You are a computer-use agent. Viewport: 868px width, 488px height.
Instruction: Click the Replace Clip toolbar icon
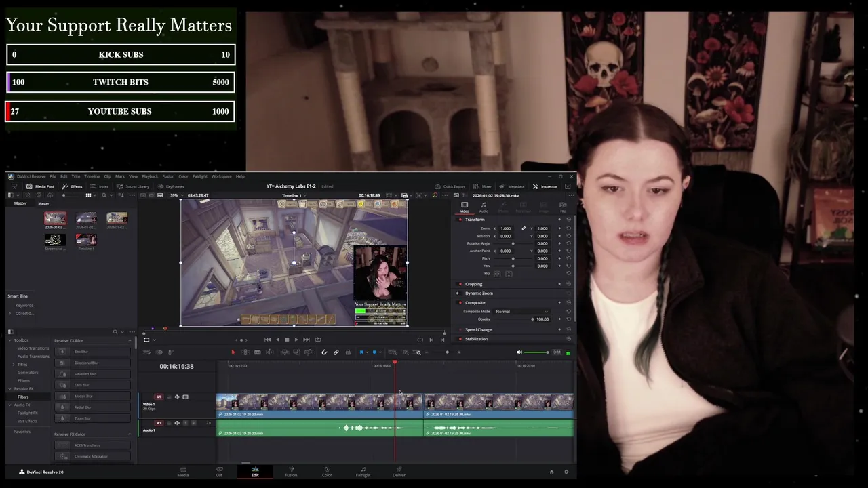[309, 352]
